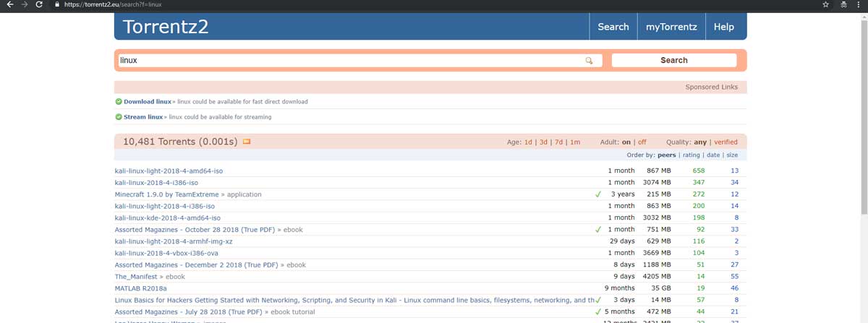
Task: Order results by peers
Action: tap(667, 155)
